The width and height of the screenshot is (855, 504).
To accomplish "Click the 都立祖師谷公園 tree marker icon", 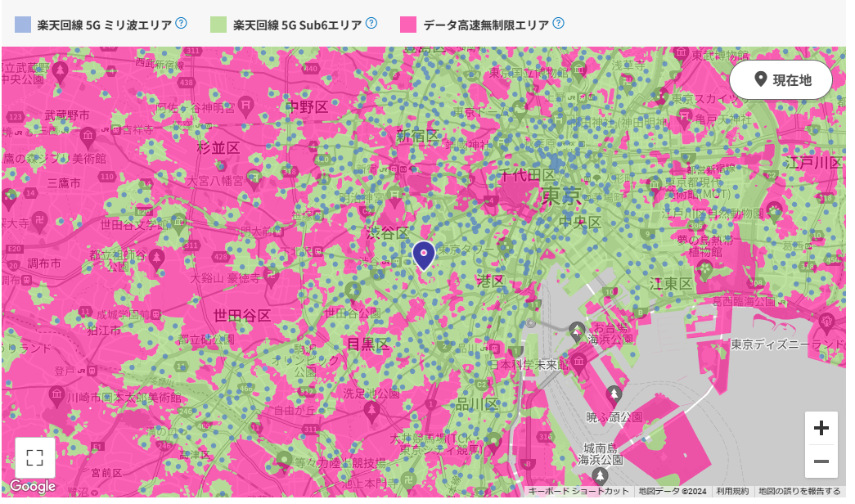I will point(157,259).
